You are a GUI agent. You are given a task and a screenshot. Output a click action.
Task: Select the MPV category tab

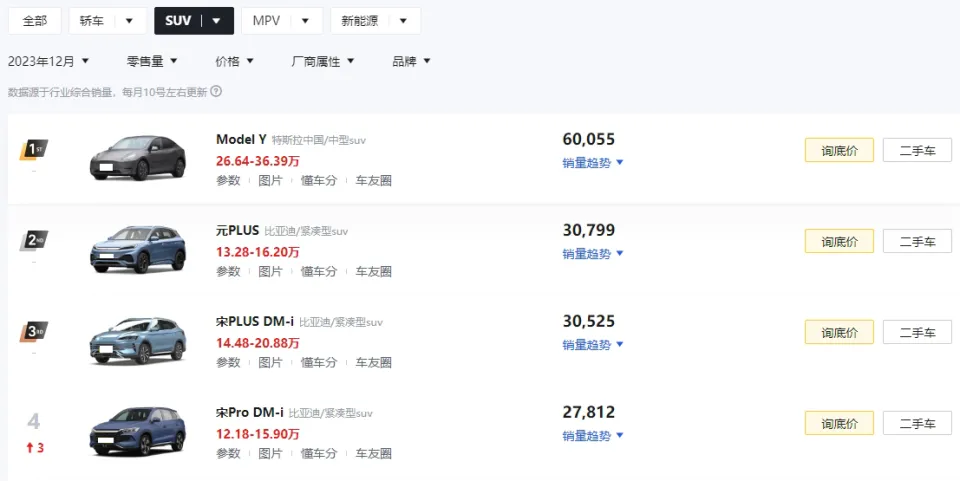(266, 21)
